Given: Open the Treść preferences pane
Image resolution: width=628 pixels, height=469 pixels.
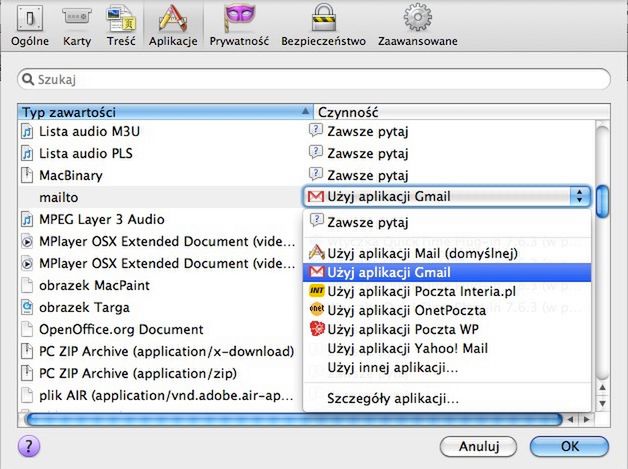Looking at the screenshot, I should (x=121, y=26).
